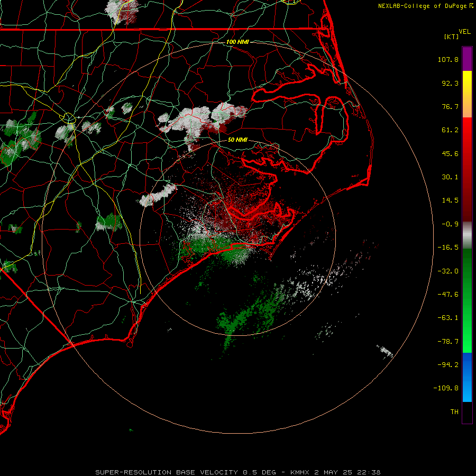Click the 30.1 scale value
Viewport: 476px width, 476px height.
click(450, 177)
